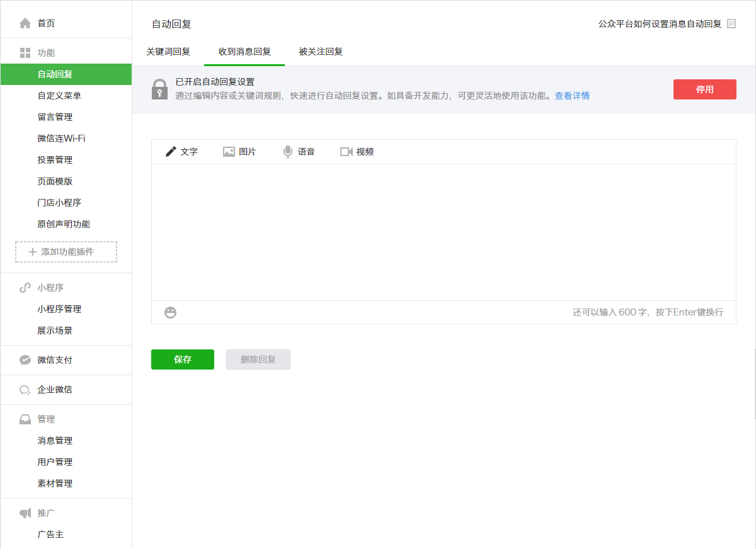The height and width of the screenshot is (549, 756).
Task: Open the 首页 home icon
Action: point(25,23)
